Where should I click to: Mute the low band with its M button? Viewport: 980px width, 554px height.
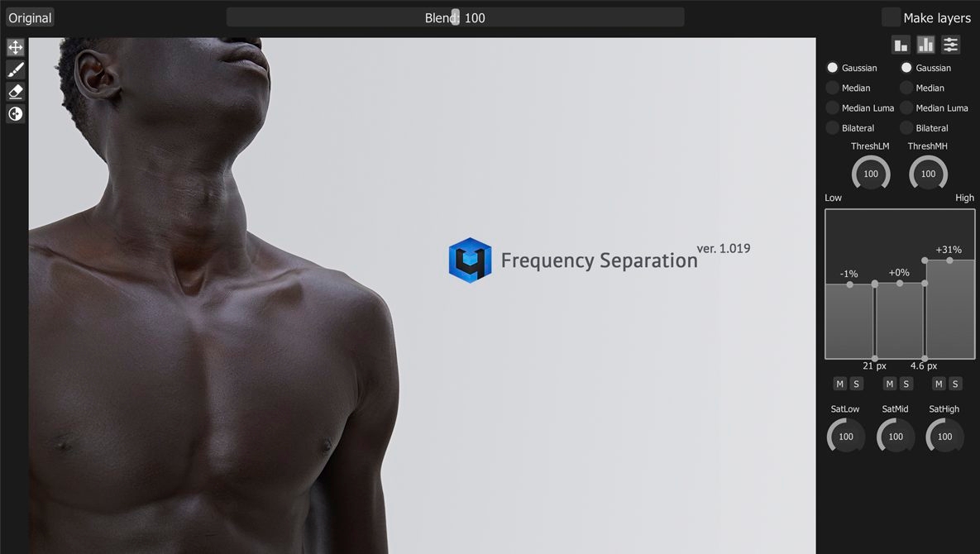(839, 384)
